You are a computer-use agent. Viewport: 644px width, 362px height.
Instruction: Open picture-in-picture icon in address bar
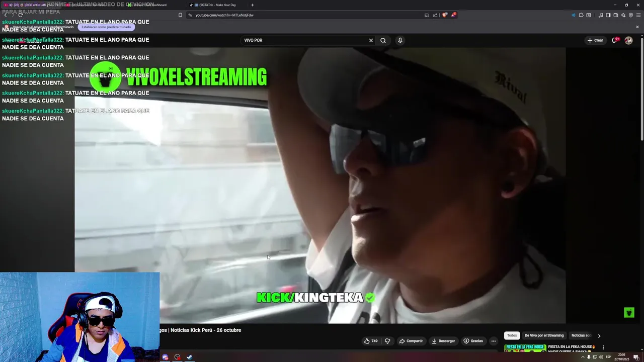click(427, 15)
